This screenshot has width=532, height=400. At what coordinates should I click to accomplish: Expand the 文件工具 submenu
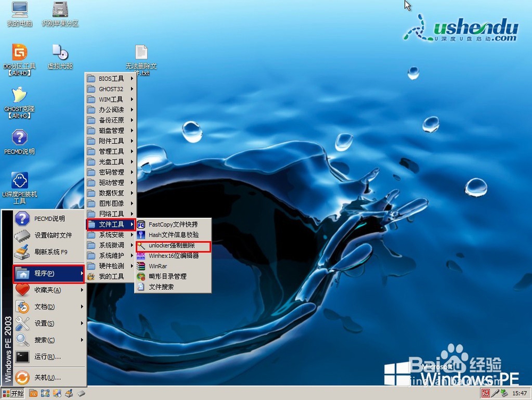click(108, 224)
